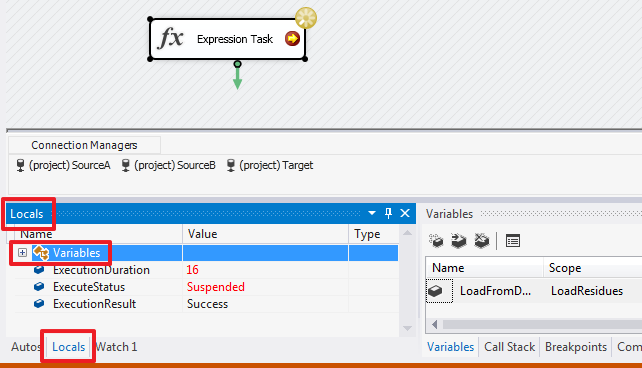Click the Locals panel title
This screenshot has height=368, width=642.
click(27, 214)
